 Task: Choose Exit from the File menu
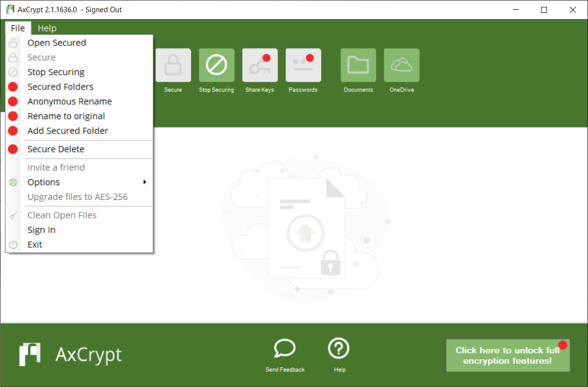[80, 245]
